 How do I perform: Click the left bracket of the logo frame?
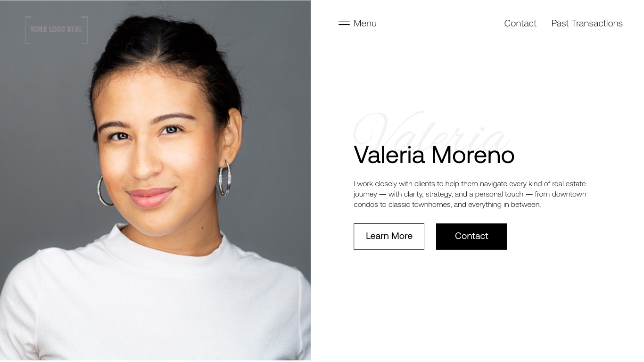point(27,30)
